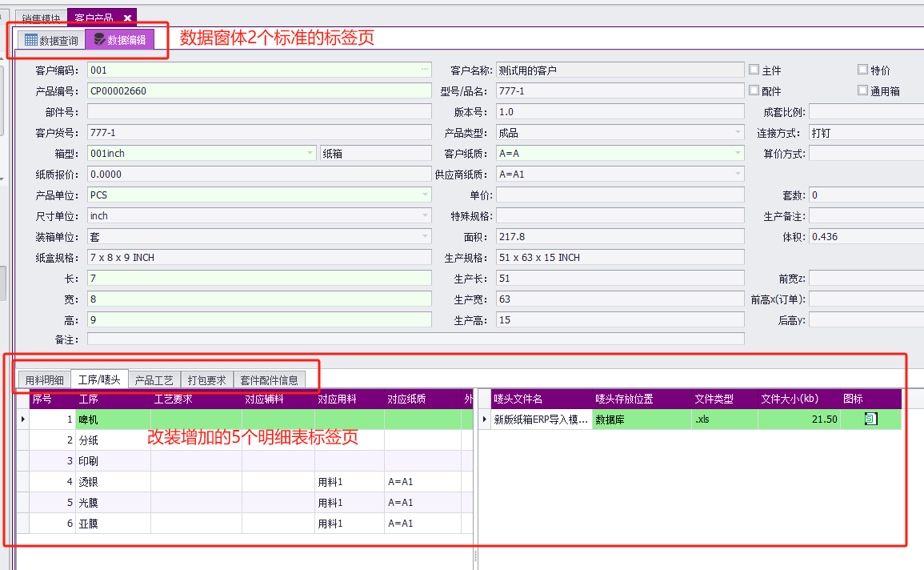924x570 pixels.
Task: Open the 产品单位 dropdown
Action: click(425, 195)
